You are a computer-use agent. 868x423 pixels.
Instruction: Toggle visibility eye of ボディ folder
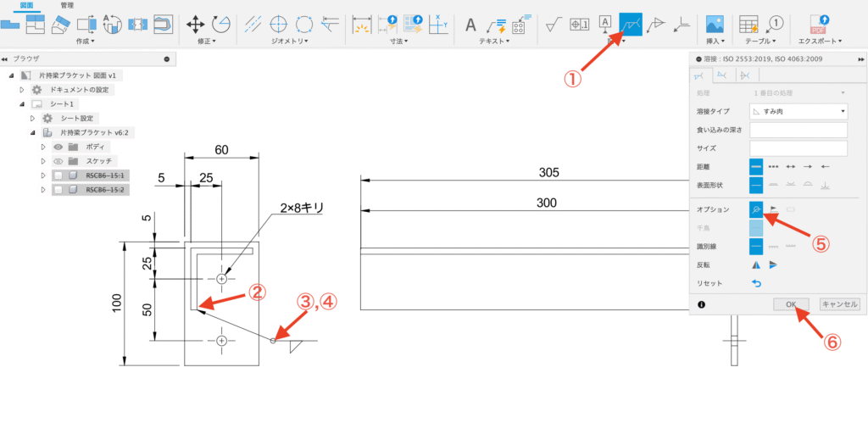tap(58, 147)
